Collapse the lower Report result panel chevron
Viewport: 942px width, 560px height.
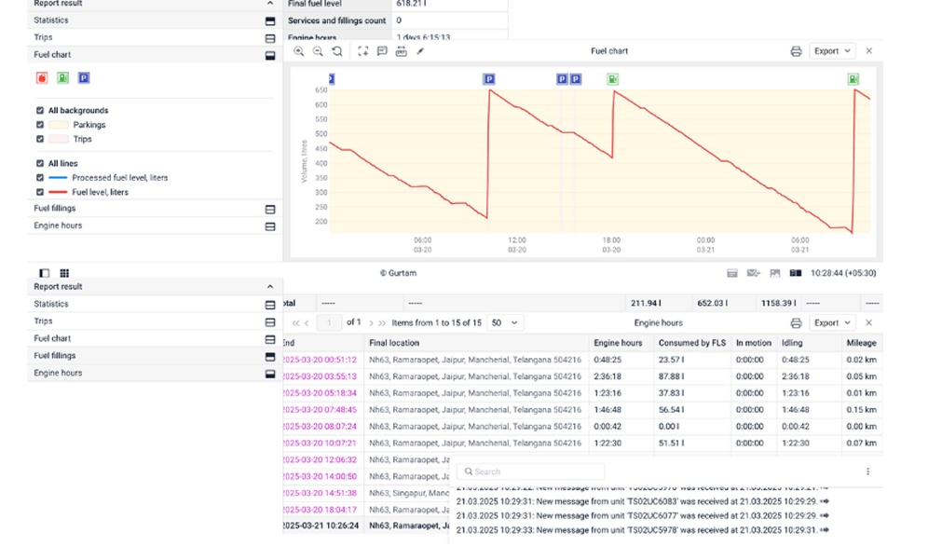tap(270, 287)
